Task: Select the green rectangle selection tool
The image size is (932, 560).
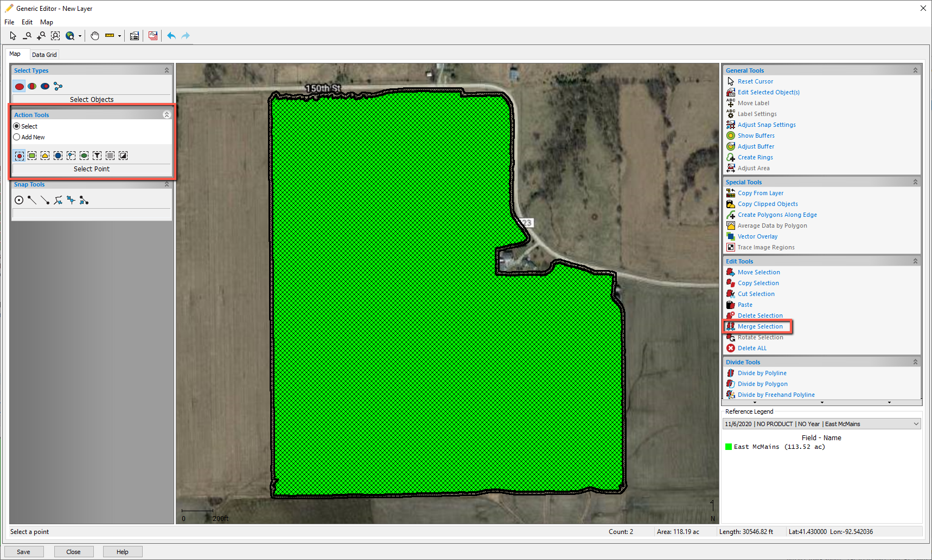Action: click(32, 156)
